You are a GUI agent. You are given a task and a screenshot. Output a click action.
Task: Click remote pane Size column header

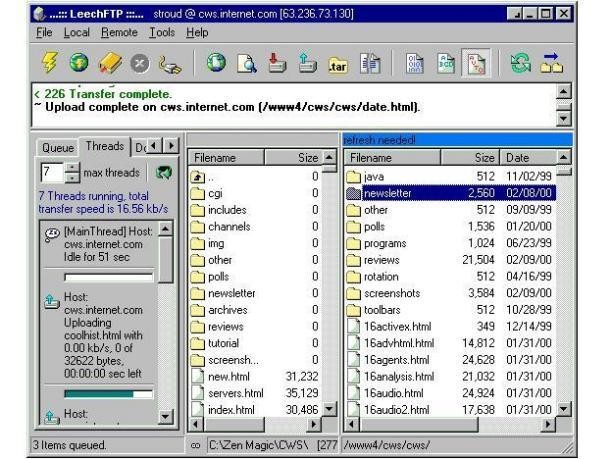[x=470, y=158]
